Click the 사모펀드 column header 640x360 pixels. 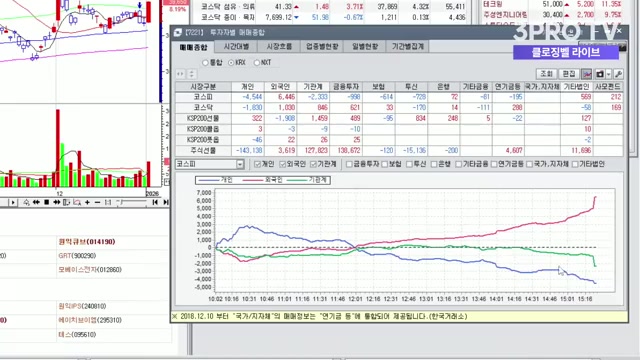[608, 87]
